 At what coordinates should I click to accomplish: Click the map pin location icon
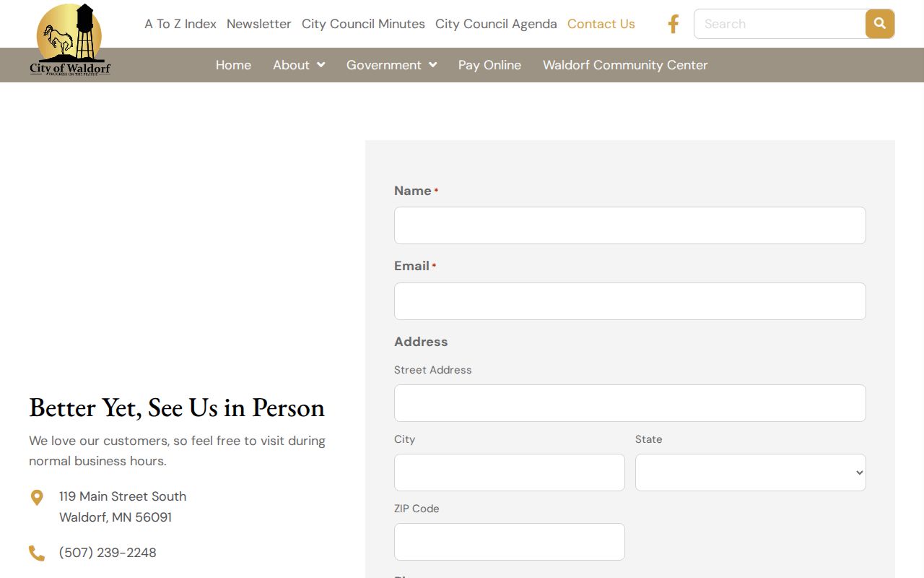tap(37, 497)
